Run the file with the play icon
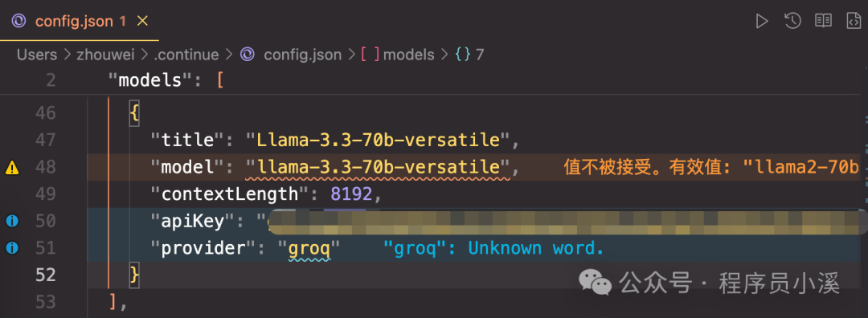The image size is (868, 318). (x=762, y=21)
